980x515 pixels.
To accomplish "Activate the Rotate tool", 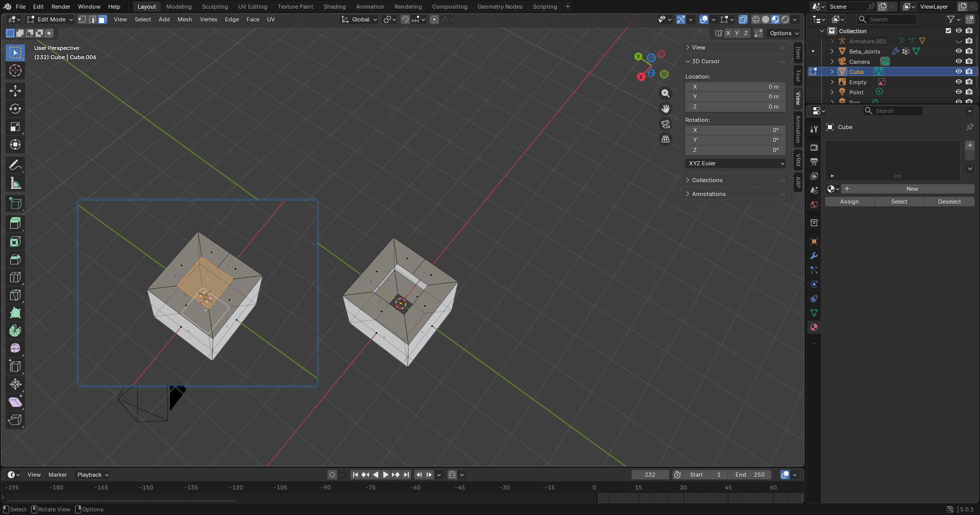I will 15,109.
